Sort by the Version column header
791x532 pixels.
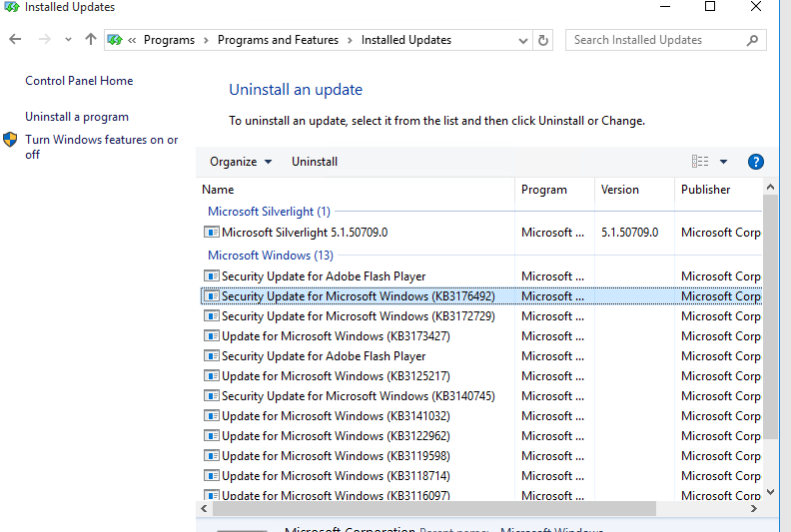click(634, 190)
